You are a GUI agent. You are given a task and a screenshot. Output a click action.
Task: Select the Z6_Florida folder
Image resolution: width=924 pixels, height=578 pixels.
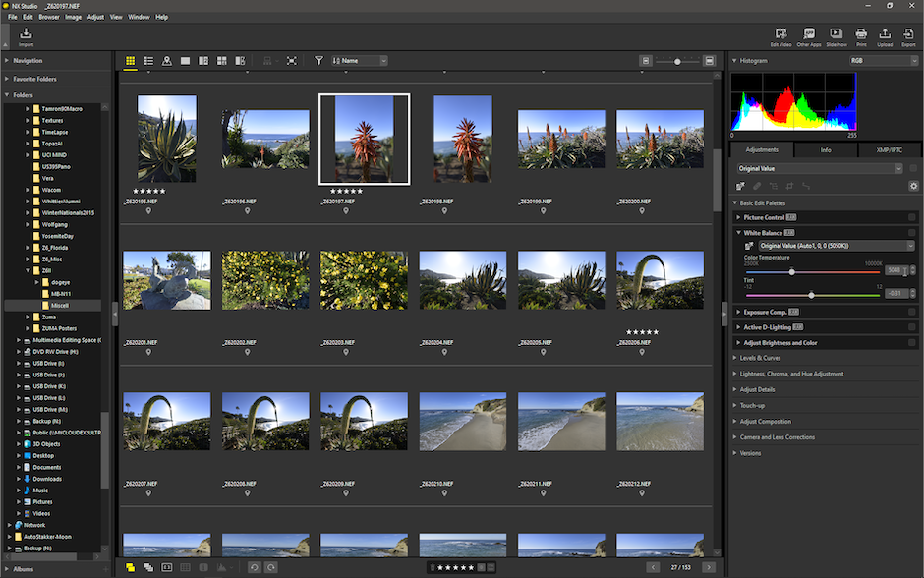pos(55,248)
